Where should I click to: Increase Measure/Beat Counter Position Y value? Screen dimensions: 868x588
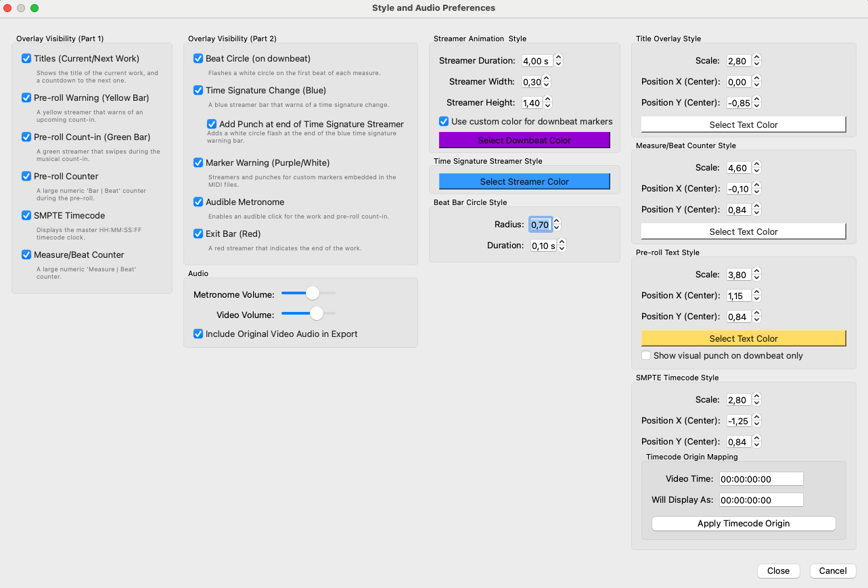click(x=756, y=206)
